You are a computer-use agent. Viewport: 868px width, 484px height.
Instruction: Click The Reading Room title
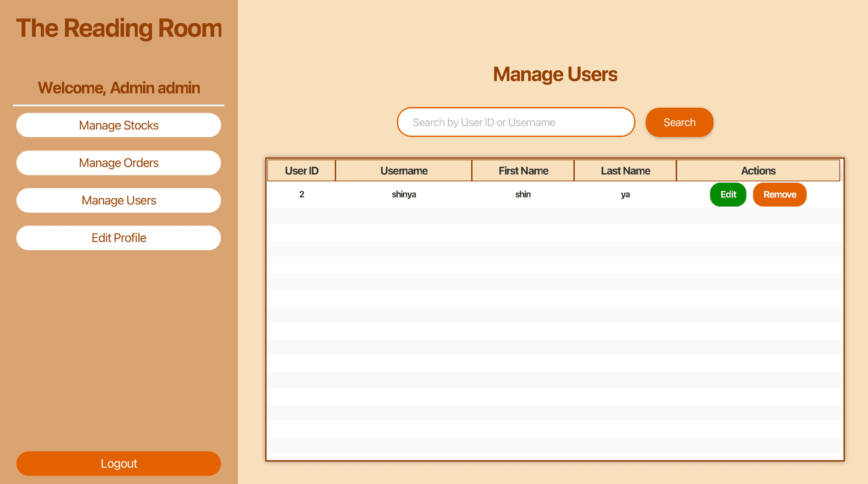pos(119,28)
